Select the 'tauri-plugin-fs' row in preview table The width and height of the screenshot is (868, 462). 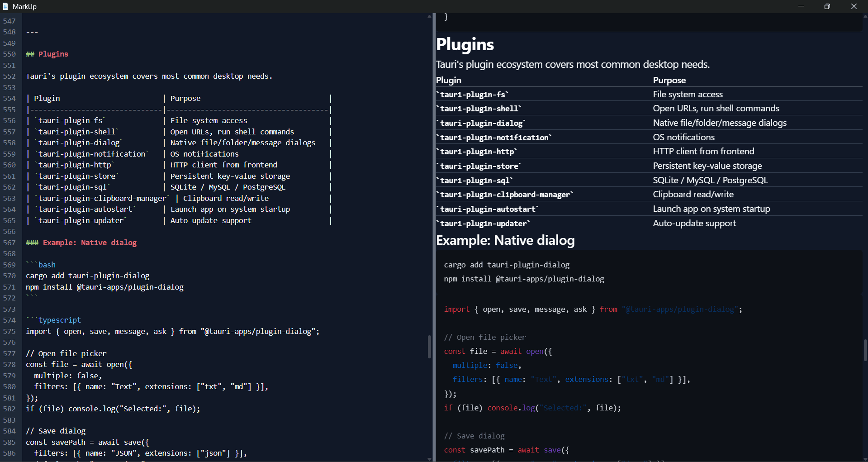point(472,94)
